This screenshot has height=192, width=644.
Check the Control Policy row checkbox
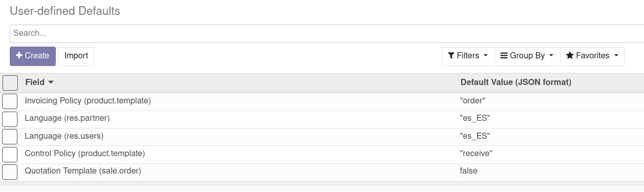pos(10,154)
